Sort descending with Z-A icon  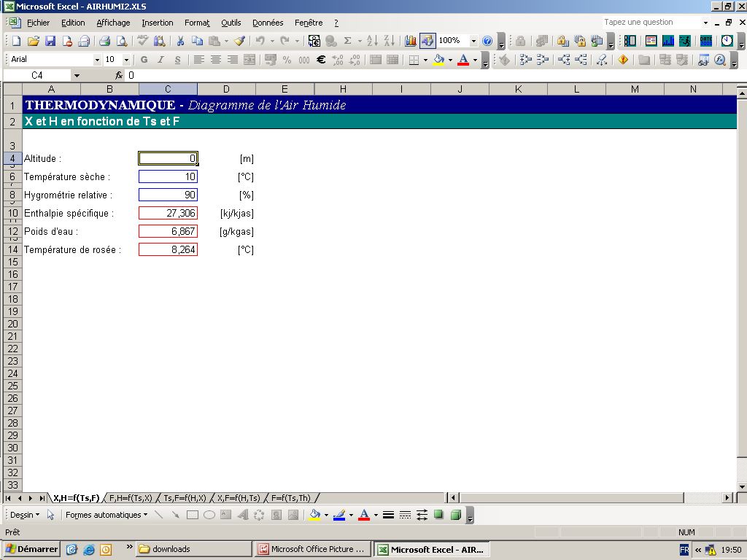[x=390, y=41]
